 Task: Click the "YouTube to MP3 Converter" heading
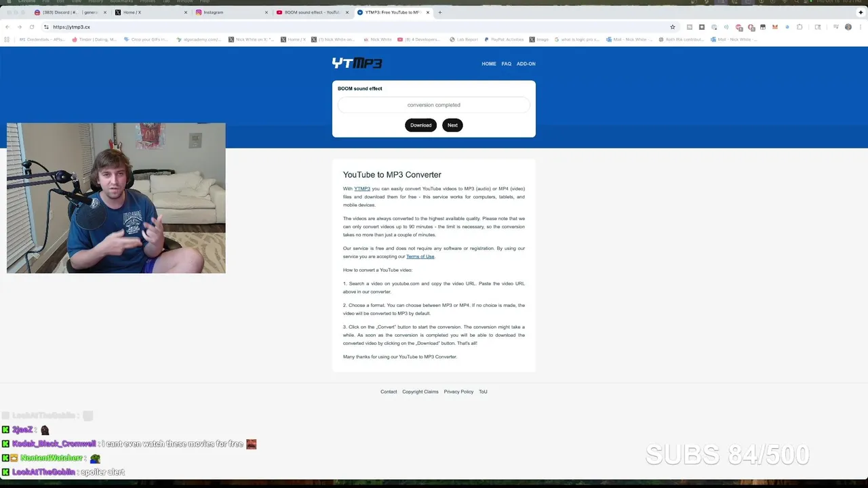coord(392,175)
